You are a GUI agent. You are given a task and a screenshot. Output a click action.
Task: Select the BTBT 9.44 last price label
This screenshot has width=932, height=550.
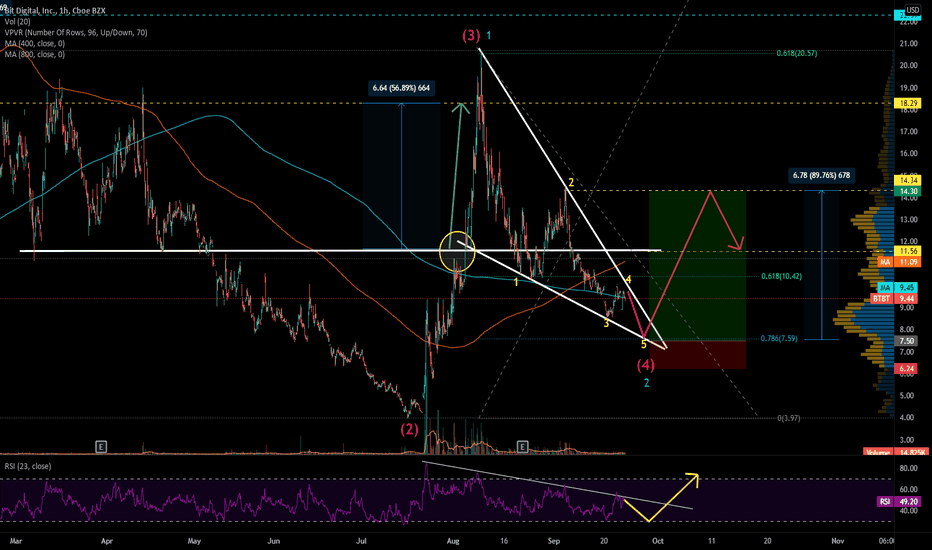[896, 298]
